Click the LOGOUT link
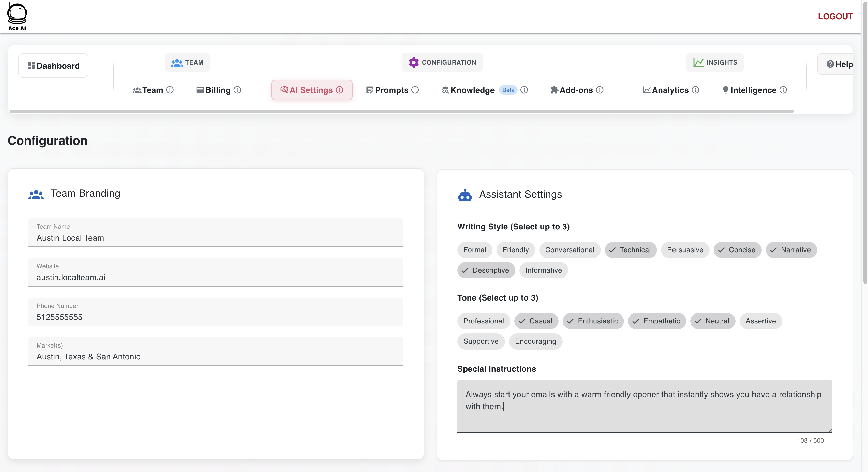868x472 pixels. pyautogui.click(x=835, y=16)
